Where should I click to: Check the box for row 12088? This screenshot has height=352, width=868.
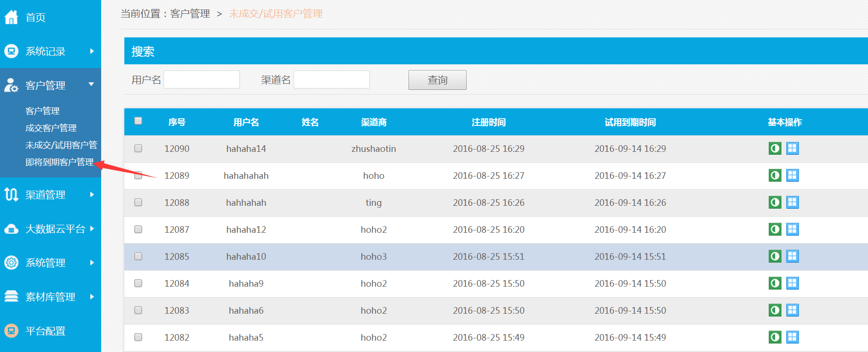pyautogui.click(x=138, y=202)
